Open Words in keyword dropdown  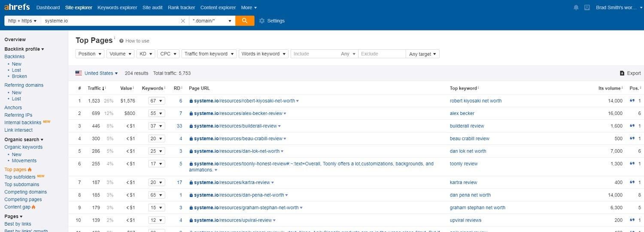[263, 54]
